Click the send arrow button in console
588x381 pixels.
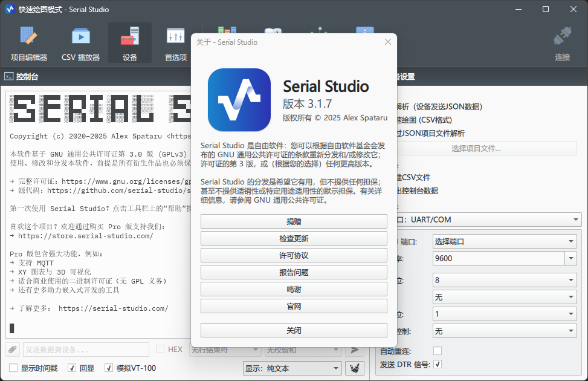[354, 350]
